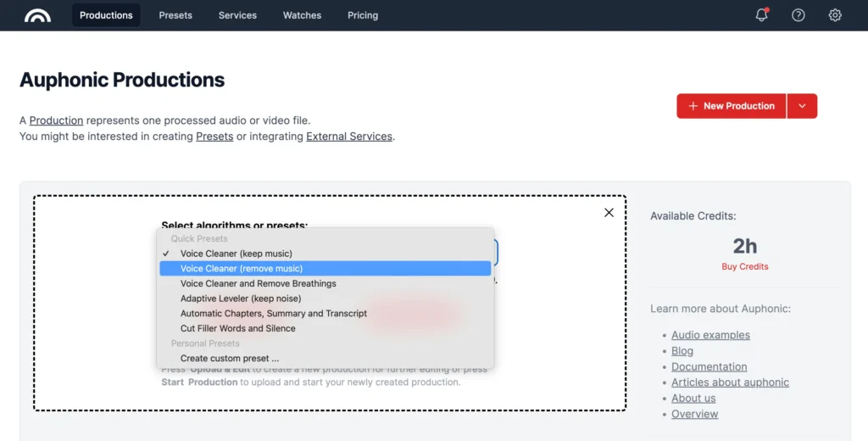
Task: Go to the Services tab
Action: click(237, 15)
